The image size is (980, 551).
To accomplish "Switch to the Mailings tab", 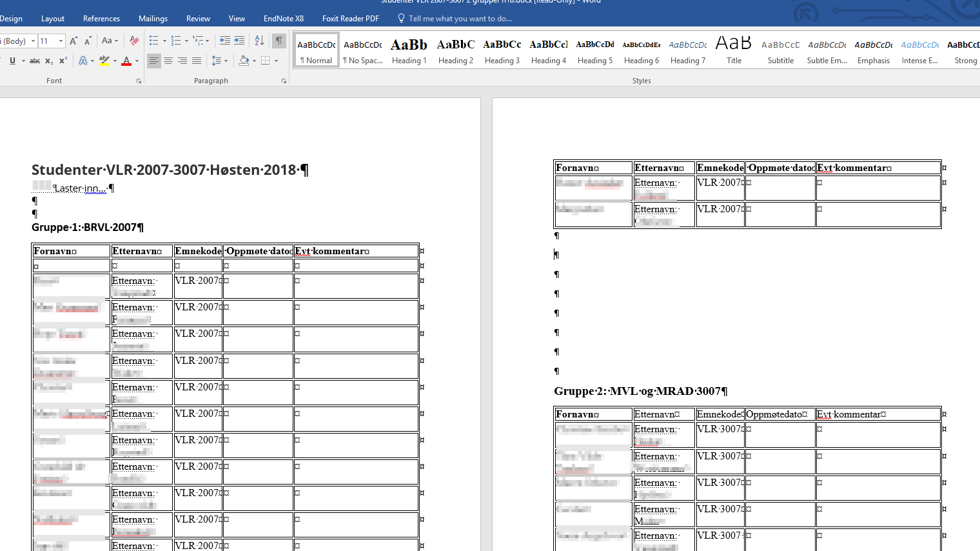I will point(153,19).
